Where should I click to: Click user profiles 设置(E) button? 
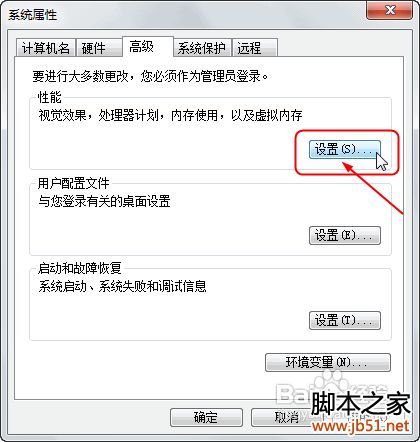click(345, 235)
